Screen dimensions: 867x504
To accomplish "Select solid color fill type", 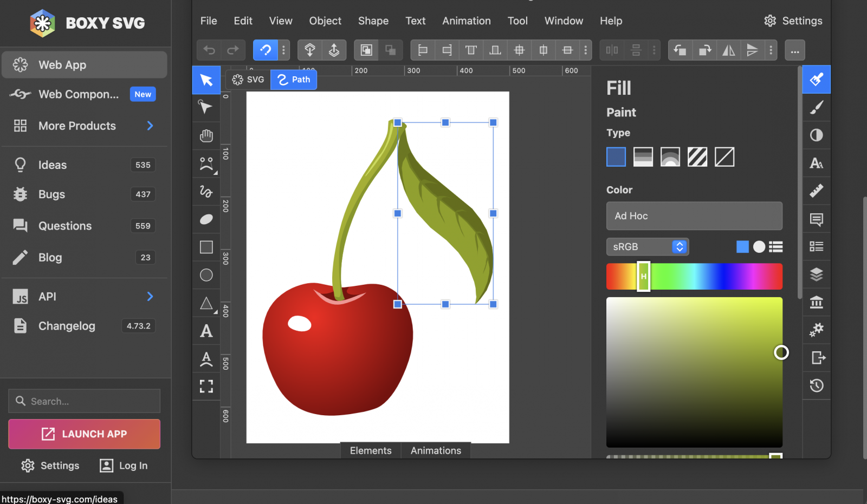I will pyautogui.click(x=616, y=157).
